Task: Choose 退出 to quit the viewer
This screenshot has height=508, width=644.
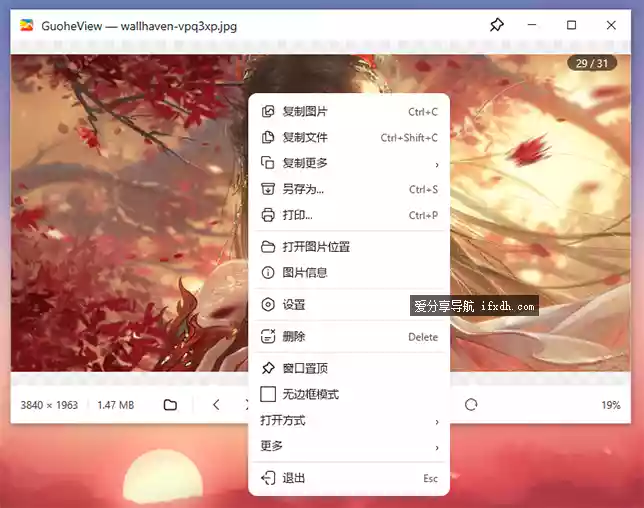Action: (349, 478)
